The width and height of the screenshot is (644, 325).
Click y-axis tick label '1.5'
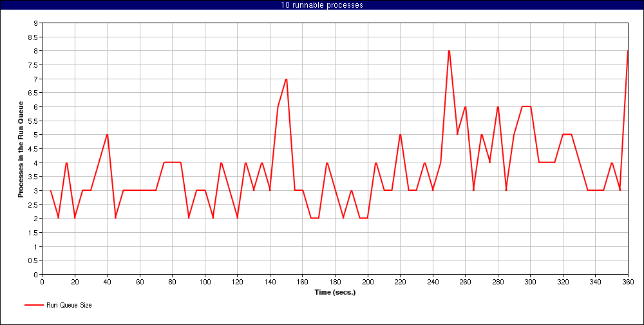33,232
